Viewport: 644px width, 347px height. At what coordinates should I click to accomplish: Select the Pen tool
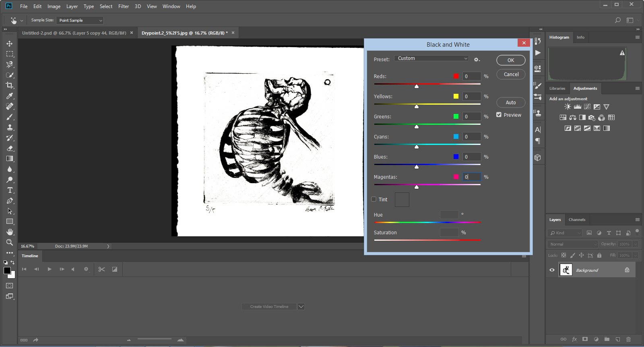tap(10, 200)
